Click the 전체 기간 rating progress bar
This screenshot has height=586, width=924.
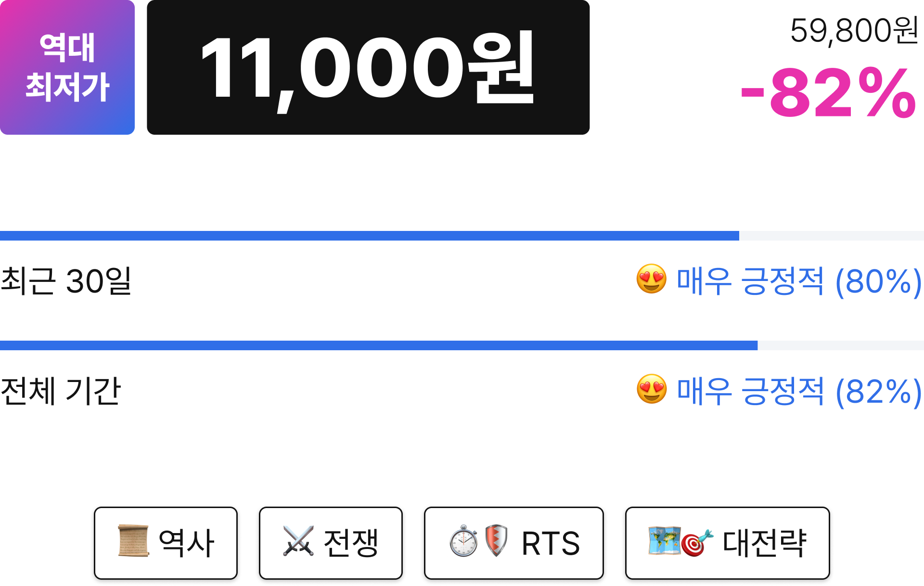click(x=462, y=345)
